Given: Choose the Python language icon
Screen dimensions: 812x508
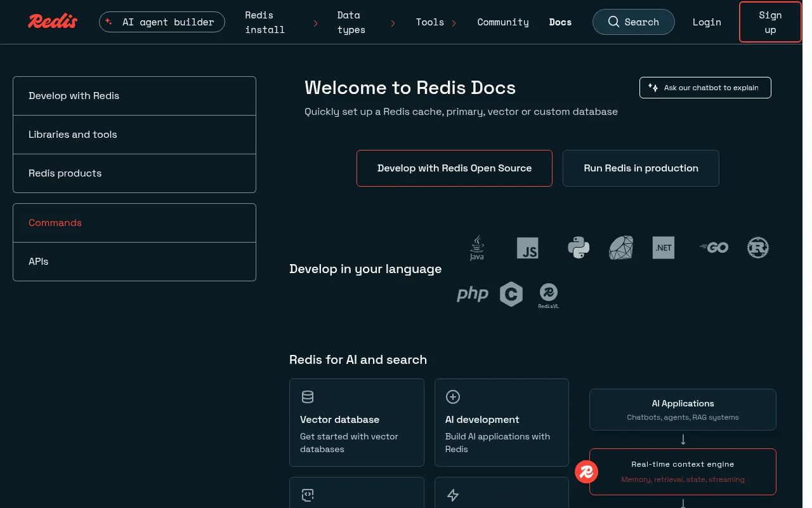Looking at the screenshot, I should (579, 248).
